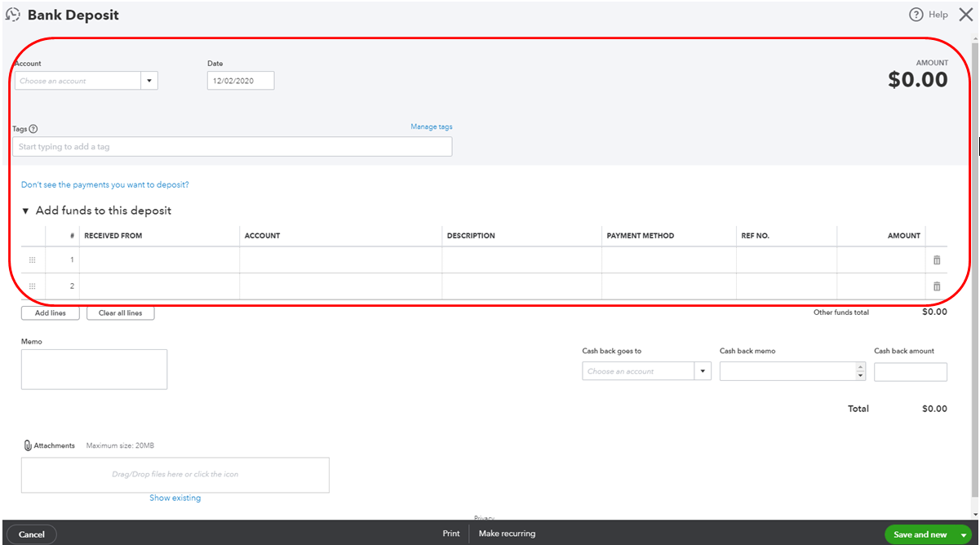Click the Clear all lines button
Image resolution: width=980 pixels, height=545 pixels.
click(120, 313)
